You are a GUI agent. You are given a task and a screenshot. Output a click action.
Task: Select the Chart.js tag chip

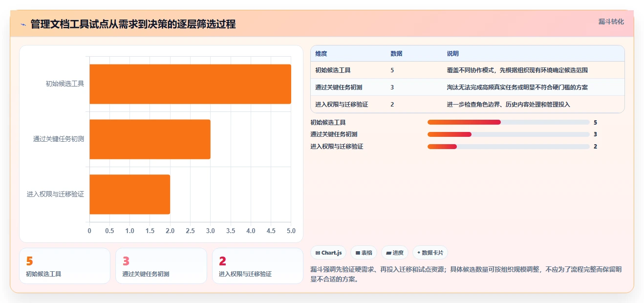click(328, 253)
